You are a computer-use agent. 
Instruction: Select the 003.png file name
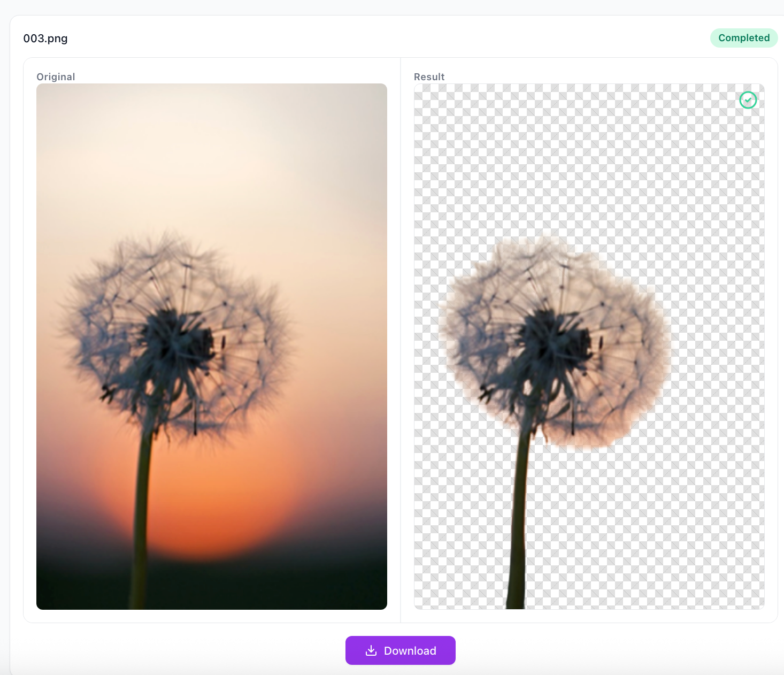tap(45, 39)
